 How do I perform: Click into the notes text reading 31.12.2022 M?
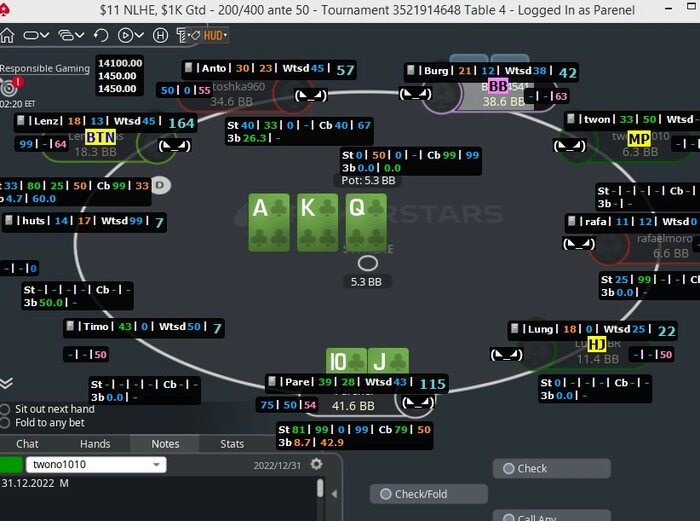pyautogui.click(x=35, y=483)
